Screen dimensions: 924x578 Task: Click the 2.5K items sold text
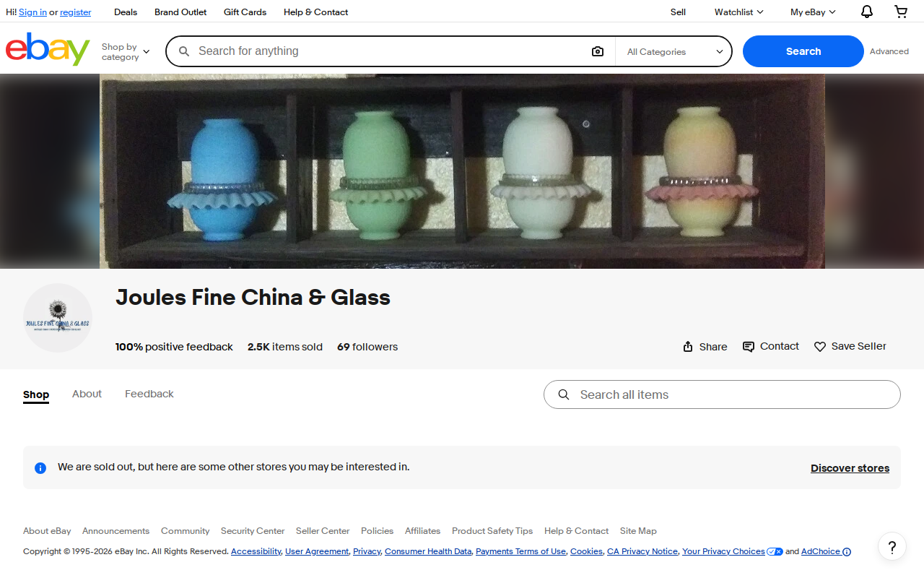tap(285, 347)
